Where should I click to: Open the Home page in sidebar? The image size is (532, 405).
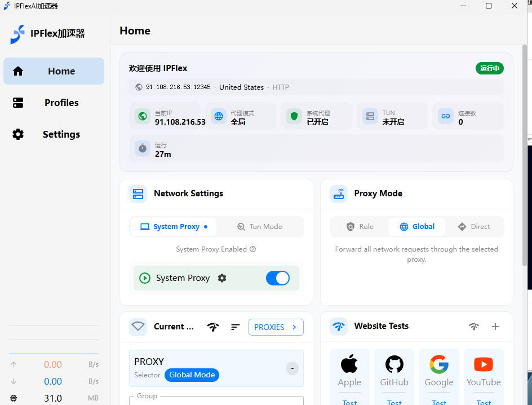[x=54, y=71]
